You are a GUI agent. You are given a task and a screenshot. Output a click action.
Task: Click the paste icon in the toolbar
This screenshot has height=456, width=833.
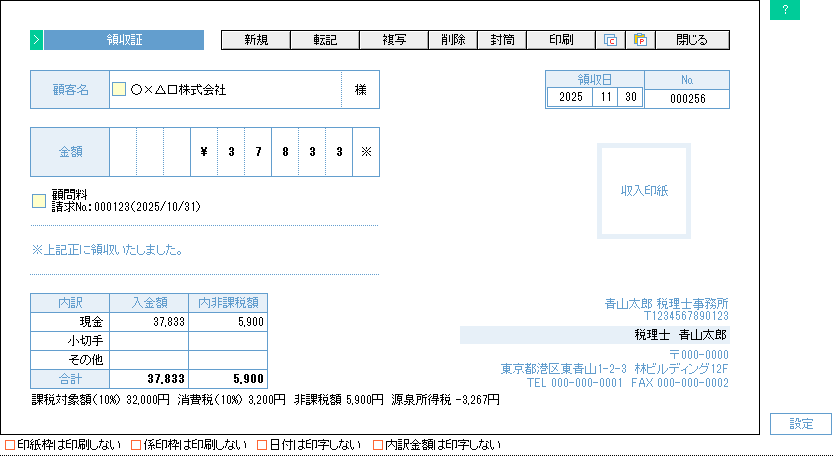pyautogui.click(x=640, y=41)
